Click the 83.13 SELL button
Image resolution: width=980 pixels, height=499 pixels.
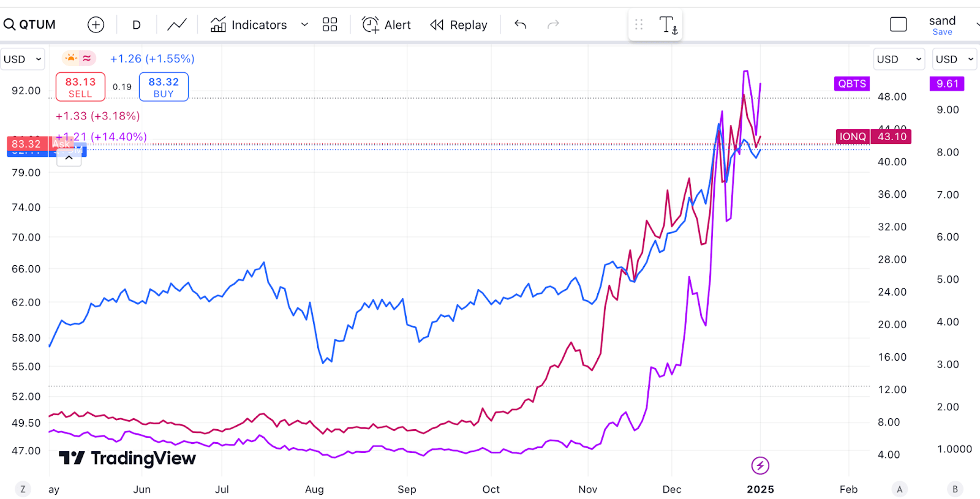click(80, 87)
